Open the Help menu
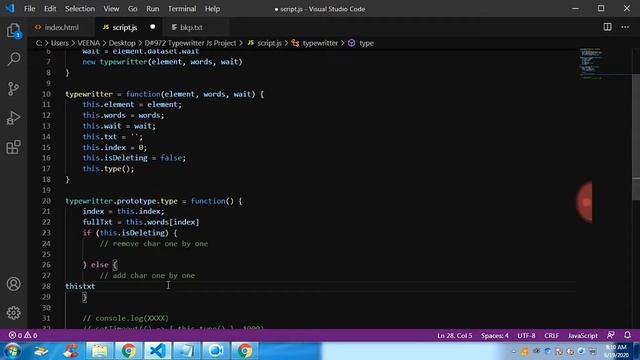Viewport: 640px width, 360px height. [x=212, y=9]
